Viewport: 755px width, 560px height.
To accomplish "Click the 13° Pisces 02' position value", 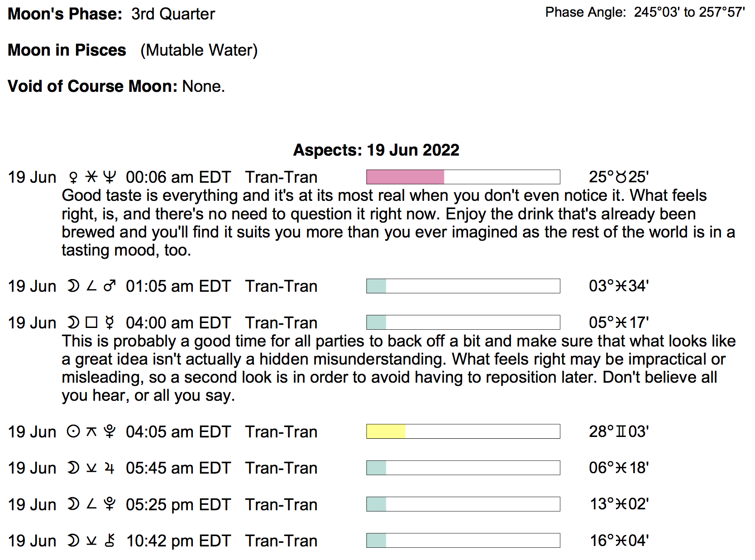I will tap(619, 504).
